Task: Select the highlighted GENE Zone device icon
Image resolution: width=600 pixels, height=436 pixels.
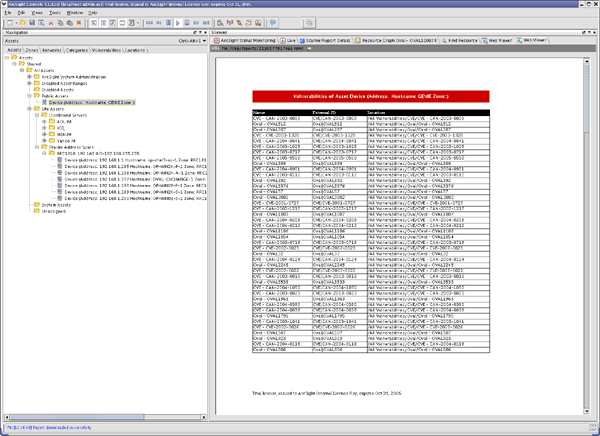Action: [44, 102]
